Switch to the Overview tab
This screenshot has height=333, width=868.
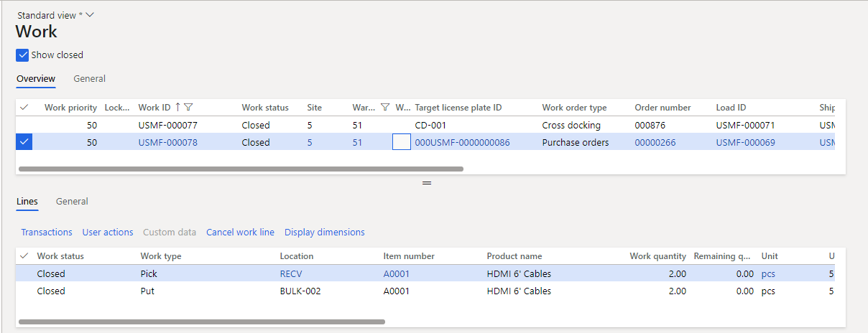(36, 79)
